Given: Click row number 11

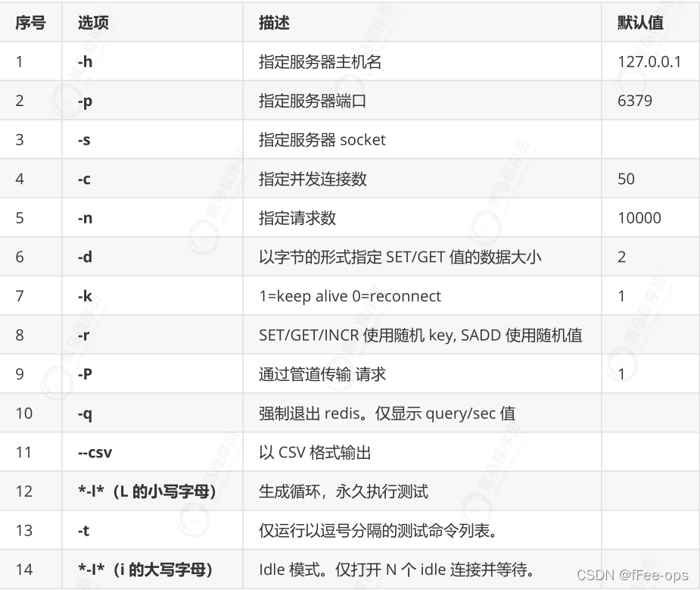Looking at the screenshot, I should coord(23,452).
